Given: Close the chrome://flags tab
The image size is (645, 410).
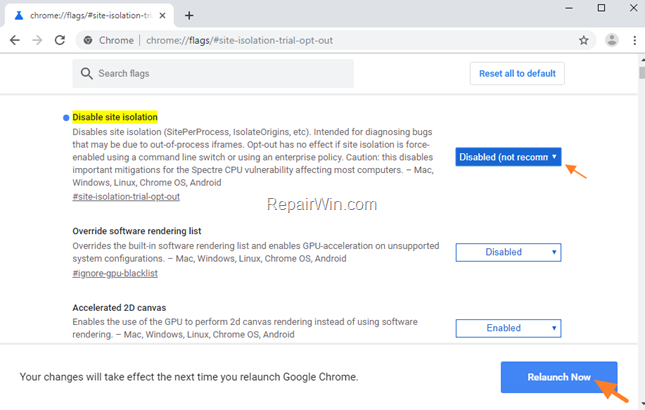Looking at the screenshot, I should coord(162,16).
